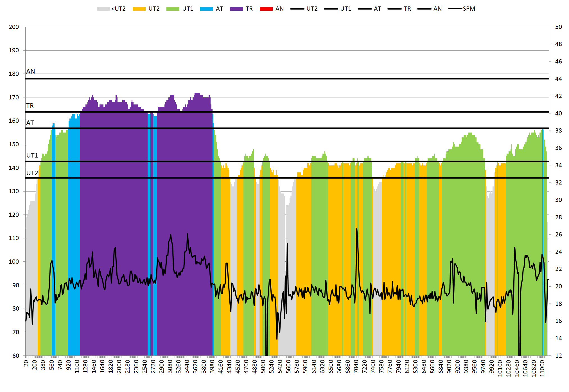
Task: Select the 60 tick on left axis
Action: point(16,356)
